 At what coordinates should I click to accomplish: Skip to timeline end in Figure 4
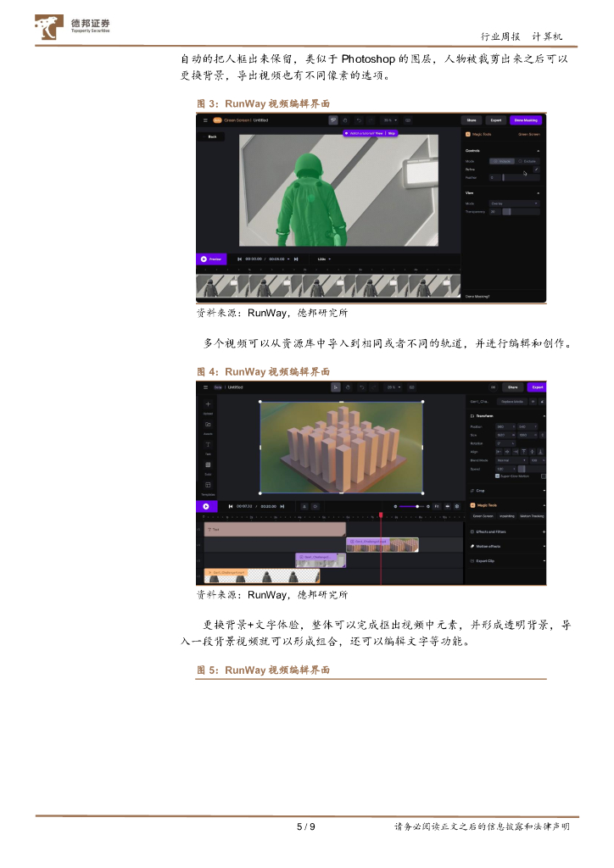click(282, 507)
